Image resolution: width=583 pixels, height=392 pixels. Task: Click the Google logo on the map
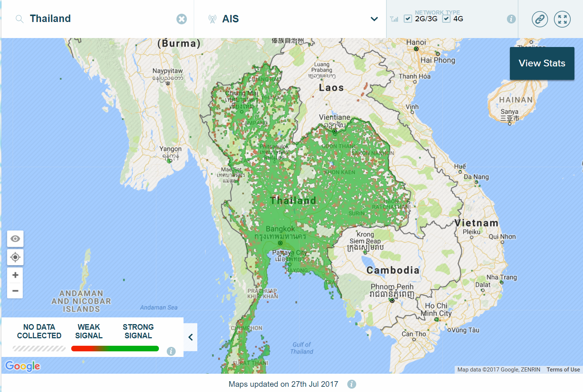point(23,366)
